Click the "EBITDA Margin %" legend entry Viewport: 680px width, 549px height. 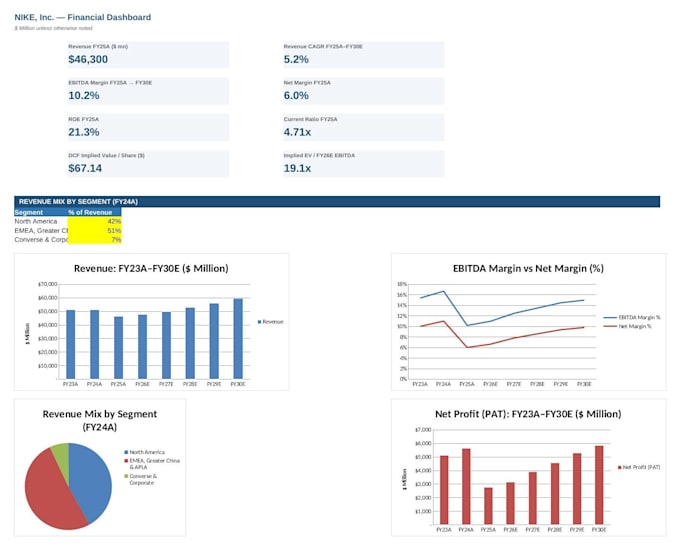click(x=632, y=317)
